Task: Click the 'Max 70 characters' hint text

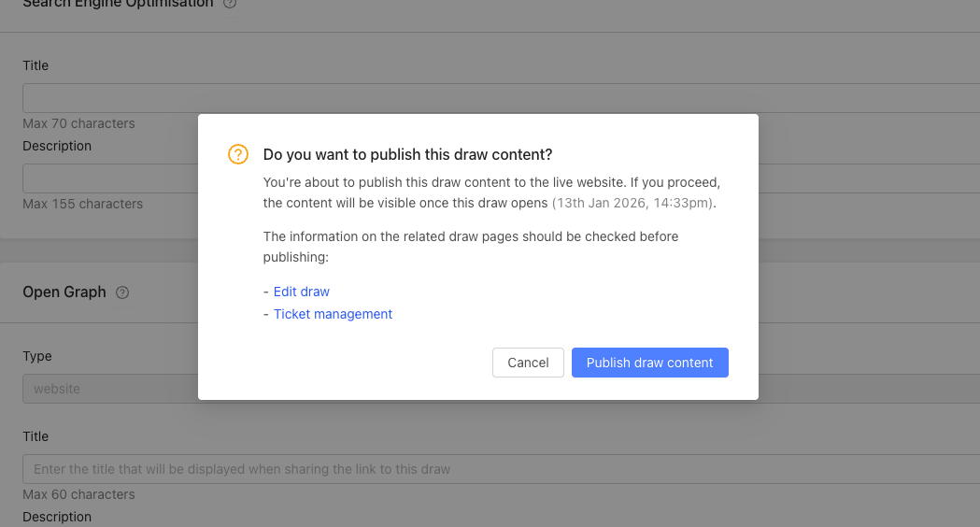Action: tap(78, 123)
